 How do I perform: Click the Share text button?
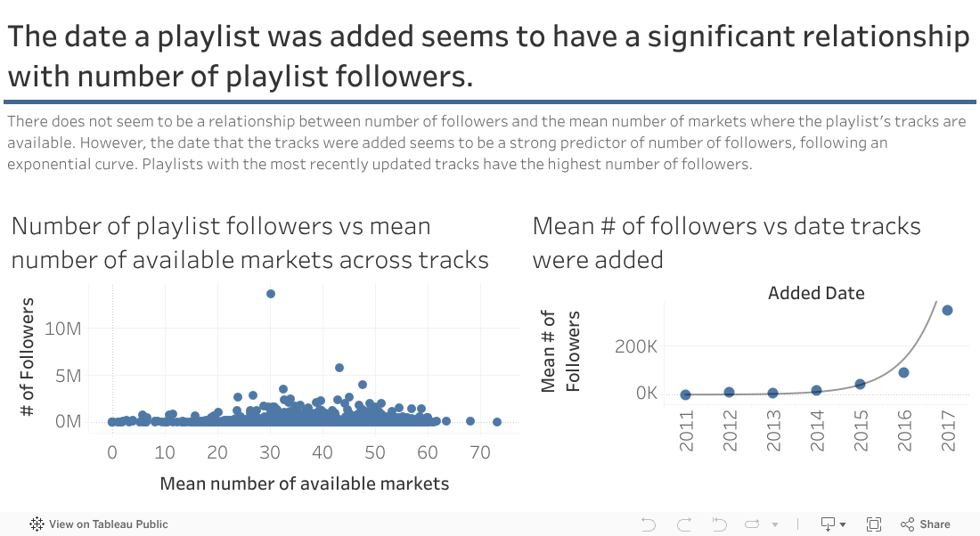click(x=935, y=524)
